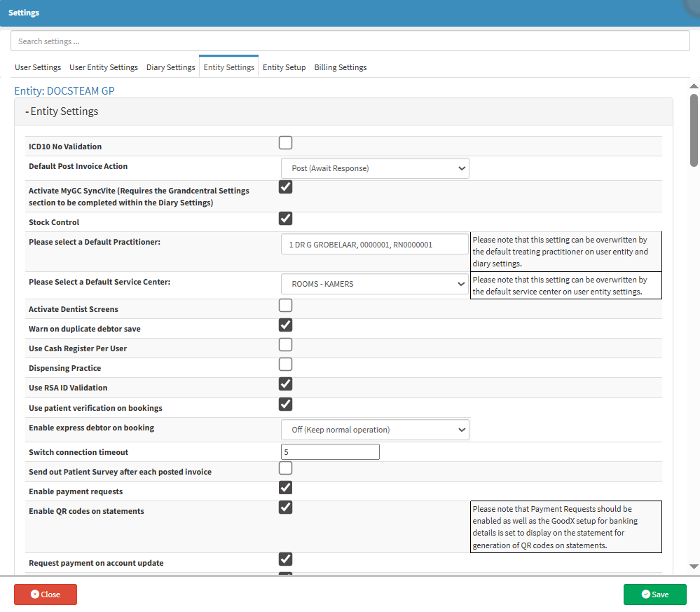Open Default Service Center dropdown
700x612 pixels.
click(x=375, y=284)
